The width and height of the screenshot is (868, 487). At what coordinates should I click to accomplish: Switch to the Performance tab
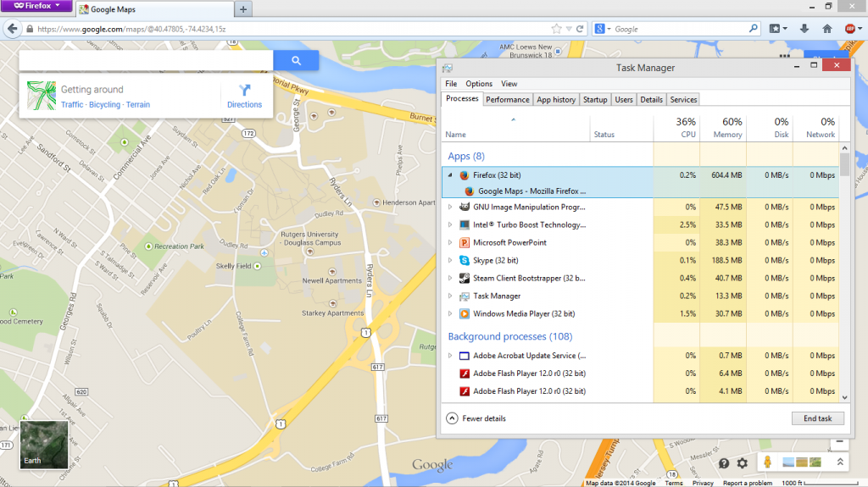pyautogui.click(x=508, y=100)
